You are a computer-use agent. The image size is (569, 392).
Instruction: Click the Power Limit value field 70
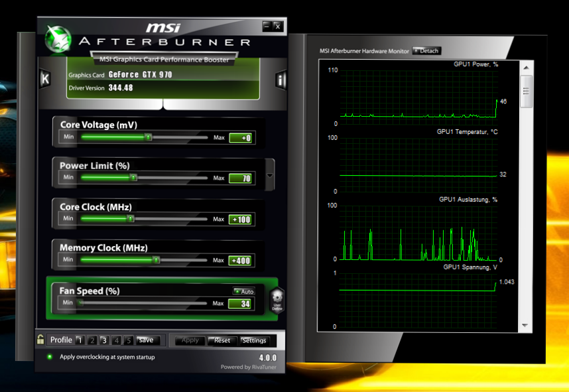click(x=240, y=178)
